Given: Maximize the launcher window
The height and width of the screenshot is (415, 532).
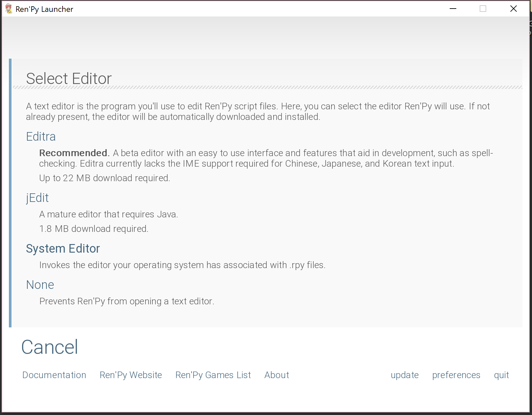Looking at the screenshot, I should click(483, 9).
